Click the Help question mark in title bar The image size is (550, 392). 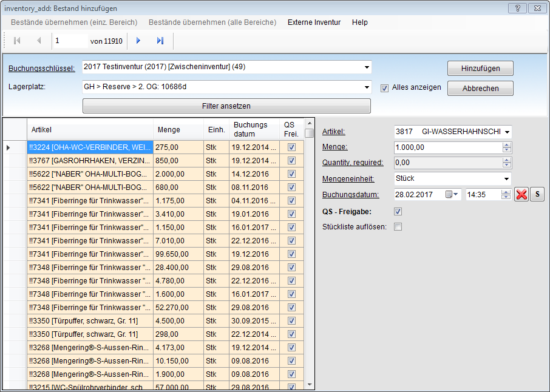(x=517, y=8)
